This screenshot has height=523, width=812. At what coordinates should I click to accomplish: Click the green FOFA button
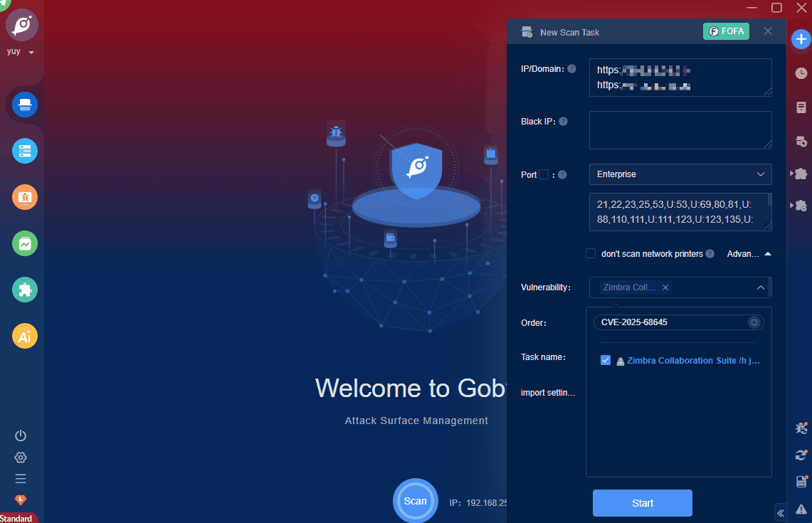tap(726, 31)
